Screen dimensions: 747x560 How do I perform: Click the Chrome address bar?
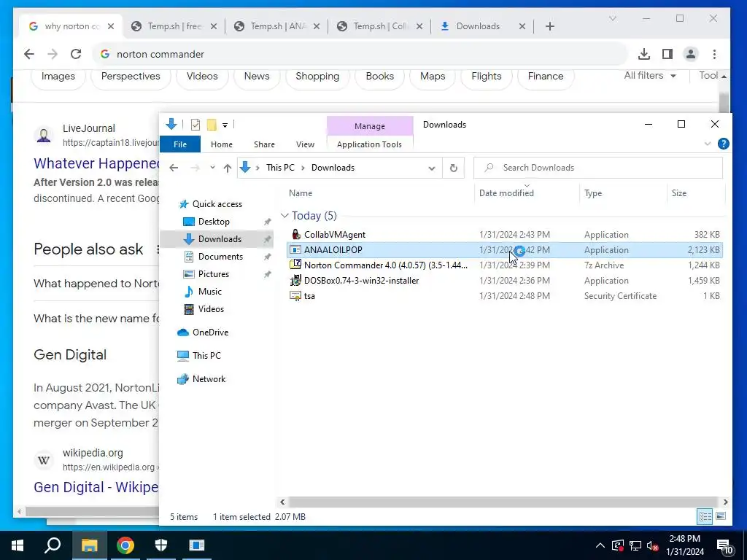click(x=360, y=54)
